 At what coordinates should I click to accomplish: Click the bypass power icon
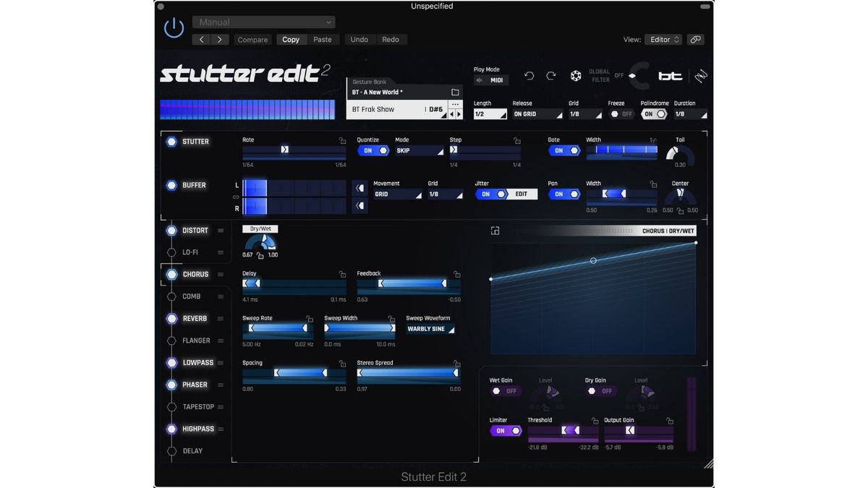coord(174,27)
